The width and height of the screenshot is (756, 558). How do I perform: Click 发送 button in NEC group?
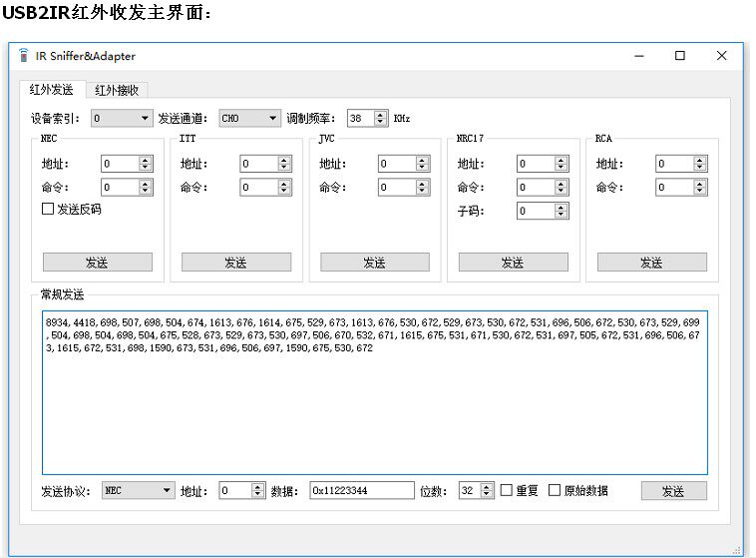pyautogui.click(x=98, y=263)
